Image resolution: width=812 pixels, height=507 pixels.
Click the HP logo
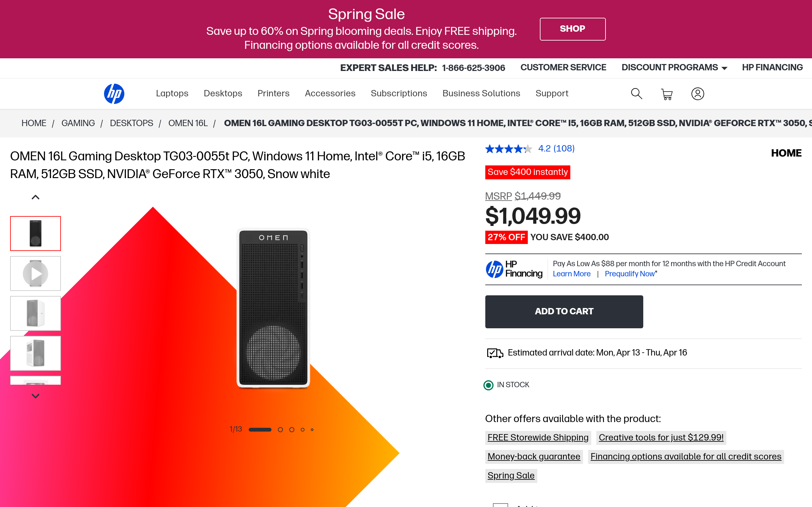click(114, 93)
